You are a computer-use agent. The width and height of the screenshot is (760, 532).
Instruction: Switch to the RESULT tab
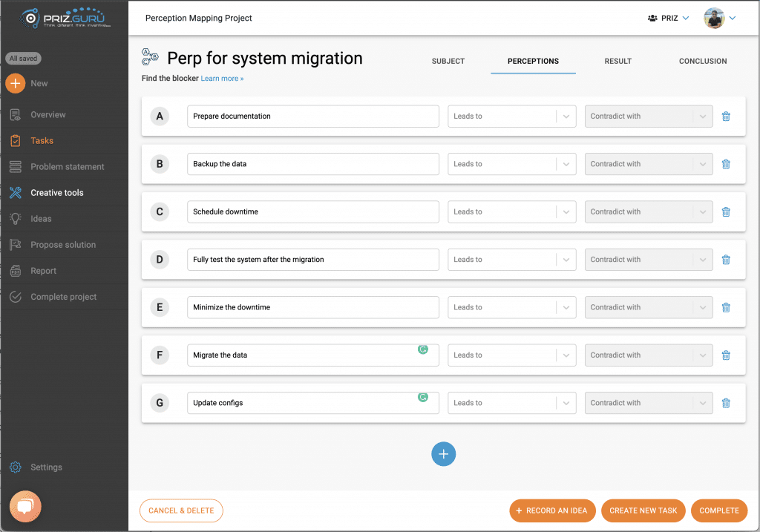617,61
